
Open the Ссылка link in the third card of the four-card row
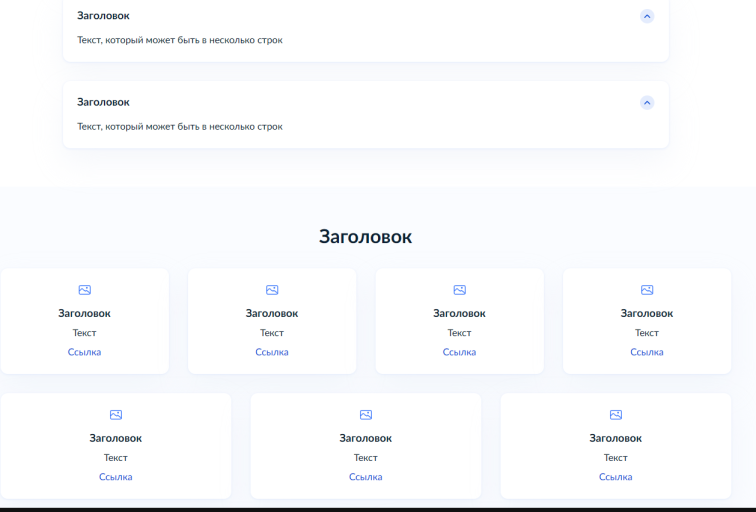[x=459, y=352]
